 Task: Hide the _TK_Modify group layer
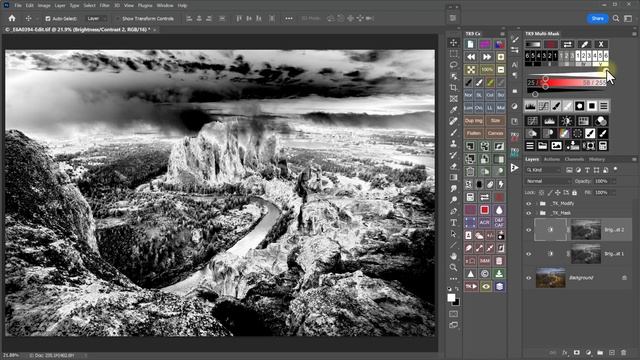[x=529, y=203]
